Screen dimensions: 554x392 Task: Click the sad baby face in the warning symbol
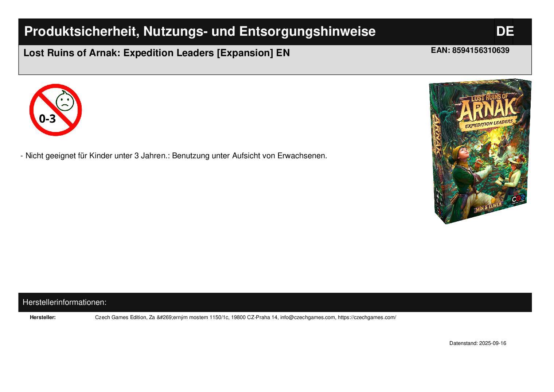point(65,102)
